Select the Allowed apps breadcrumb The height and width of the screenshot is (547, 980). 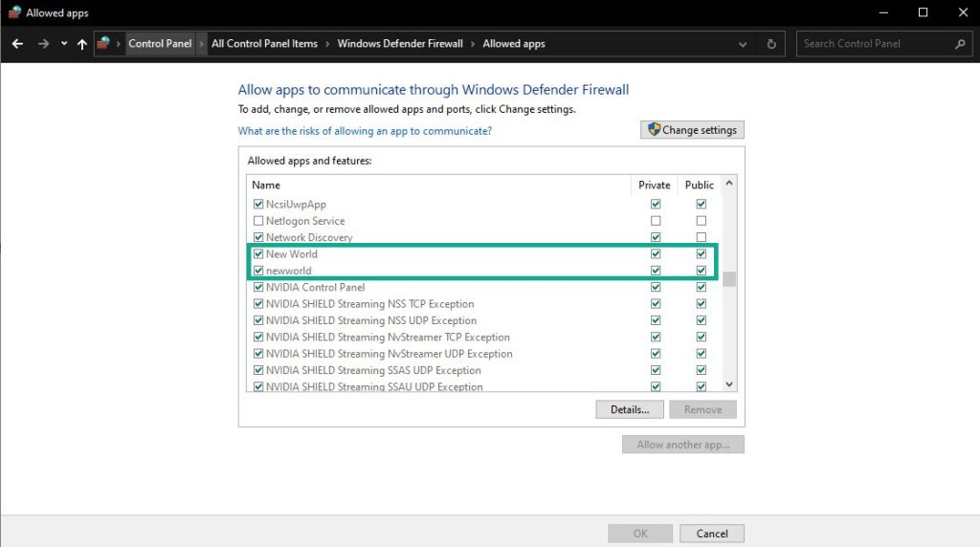(x=514, y=44)
